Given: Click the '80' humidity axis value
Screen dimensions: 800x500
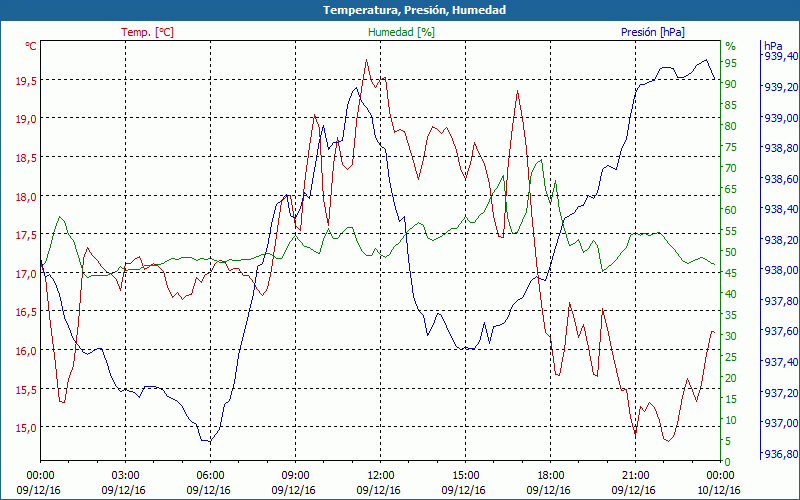Looking at the screenshot, I should point(731,126).
